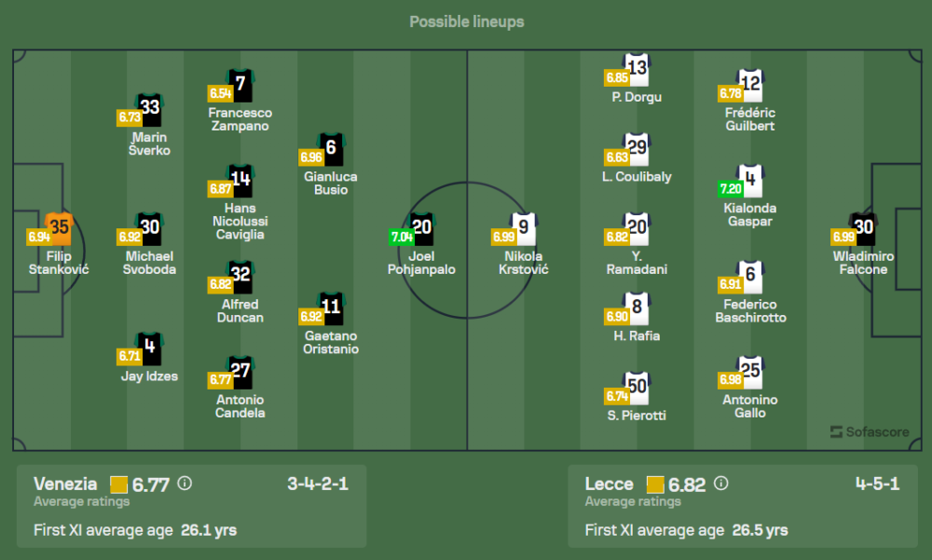Click info icon beside Lecce average rating

720,484
